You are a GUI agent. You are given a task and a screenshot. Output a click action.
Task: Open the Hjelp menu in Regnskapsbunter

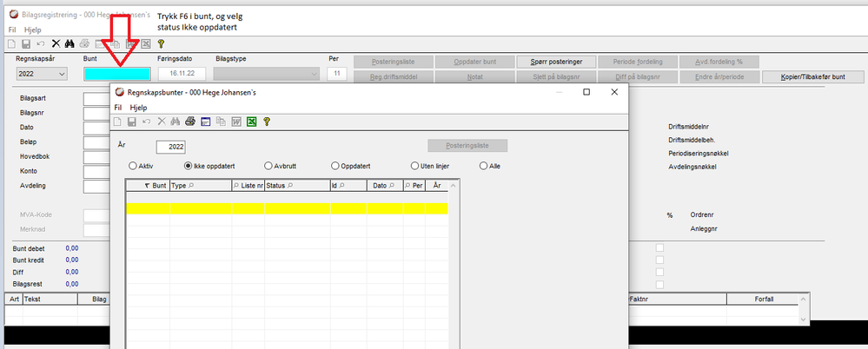tap(138, 108)
